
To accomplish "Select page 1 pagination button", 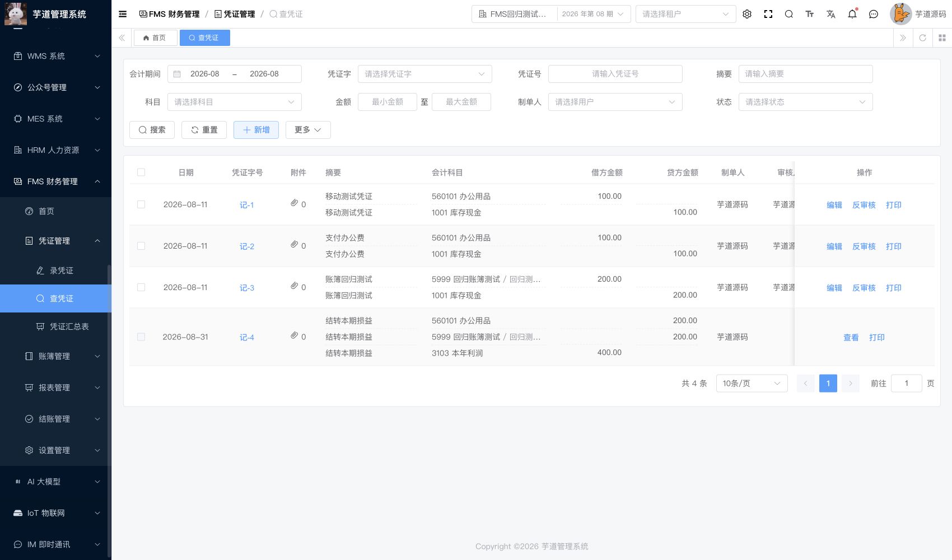I will [828, 383].
